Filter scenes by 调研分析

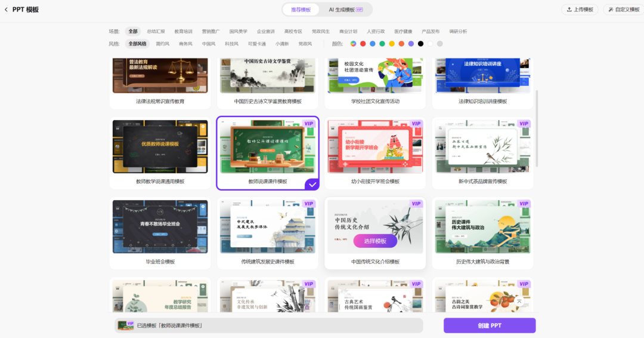458,31
